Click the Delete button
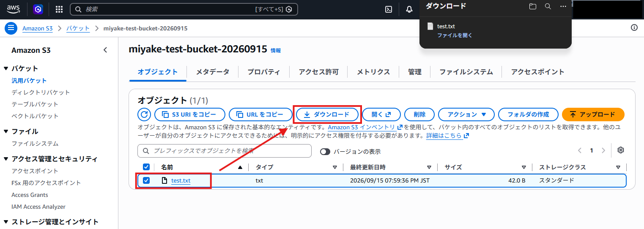Image resolution: width=644 pixels, height=229 pixels. pos(419,114)
